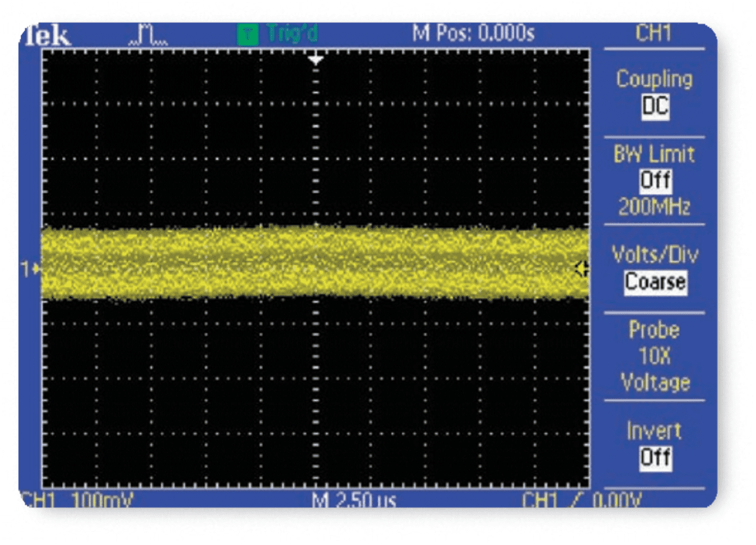Toggle the Invert Off setting
The image size is (756, 545).
click(654, 457)
